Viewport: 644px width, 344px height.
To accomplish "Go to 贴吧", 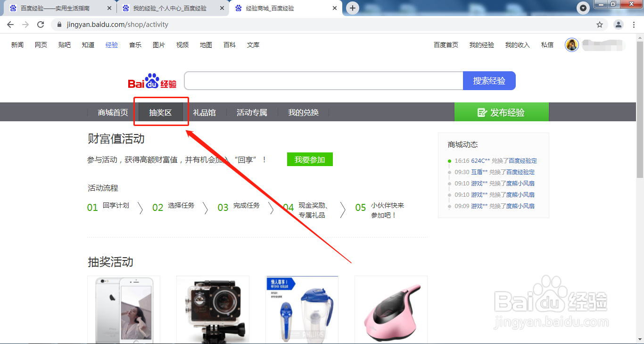I will 65,45.
